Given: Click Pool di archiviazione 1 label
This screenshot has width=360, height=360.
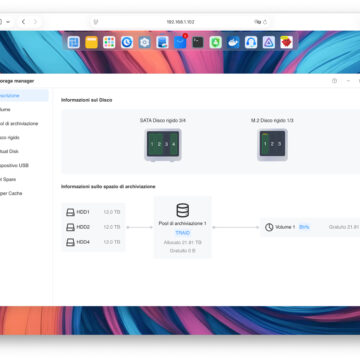Looking at the screenshot, I should pyautogui.click(x=182, y=223).
